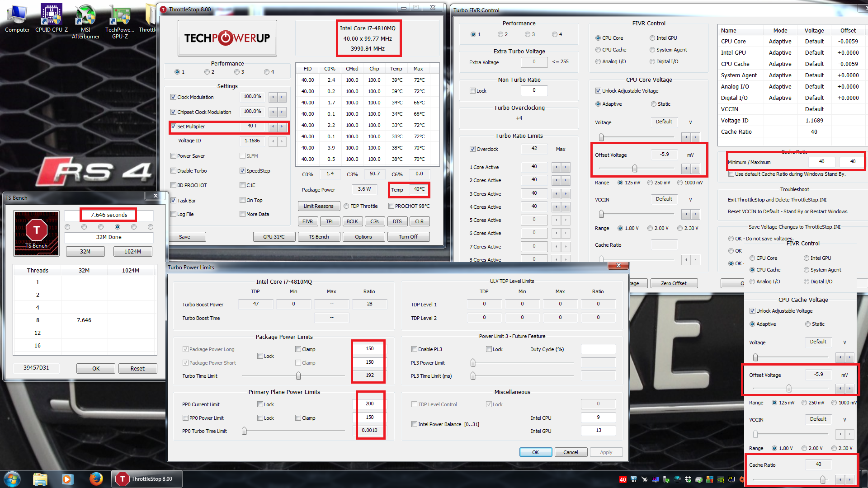Open the Windows Start orb
This screenshot has height=488, width=868.
coord(12,479)
